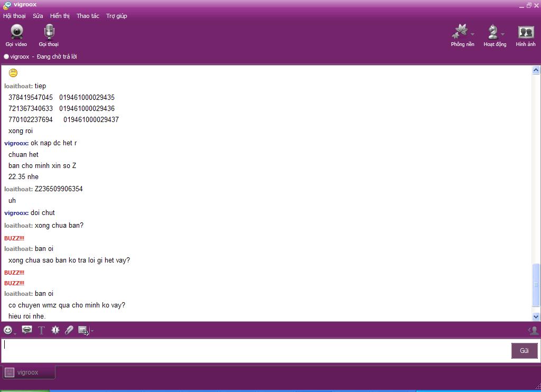Start a video call with Gọi video
Screen dimensions: 541x392
[x=16, y=35]
